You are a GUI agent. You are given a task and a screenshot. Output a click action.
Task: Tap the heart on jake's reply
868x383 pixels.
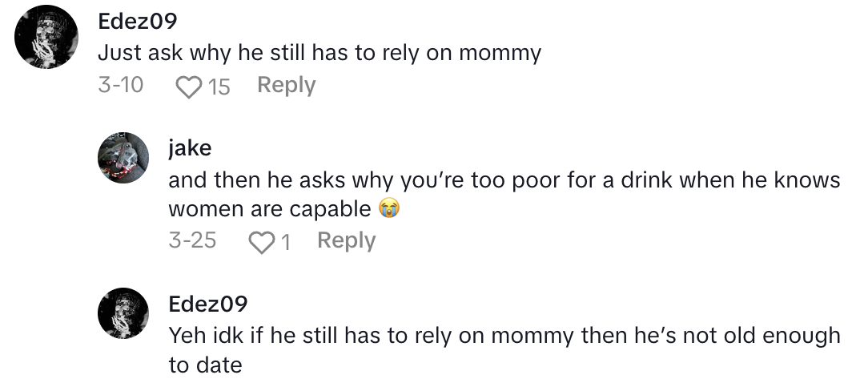(x=260, y=241)
